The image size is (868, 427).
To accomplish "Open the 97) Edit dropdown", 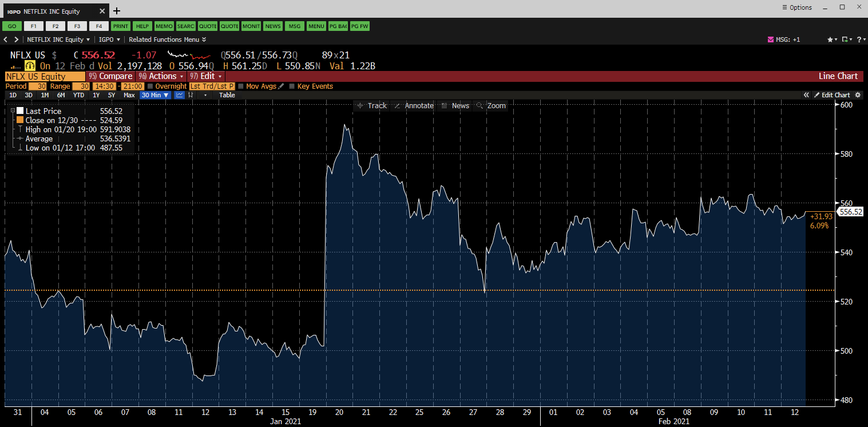I will pos(206,76).
